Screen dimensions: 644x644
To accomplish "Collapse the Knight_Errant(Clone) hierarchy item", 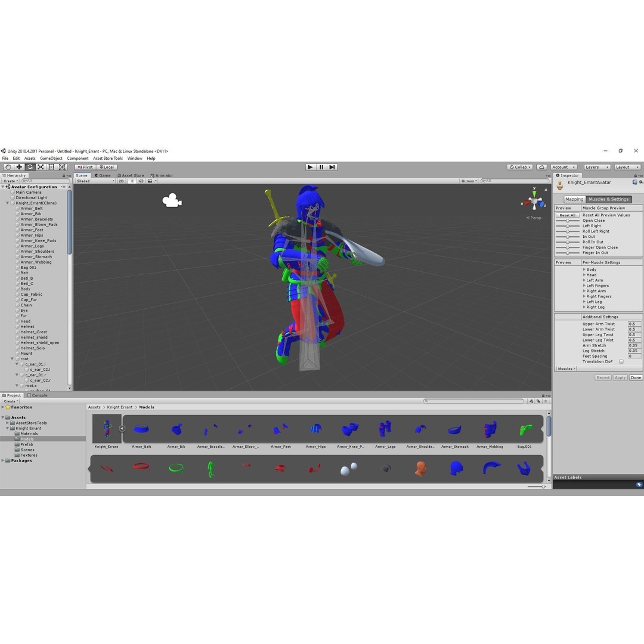I will click(x=7, y=203).
